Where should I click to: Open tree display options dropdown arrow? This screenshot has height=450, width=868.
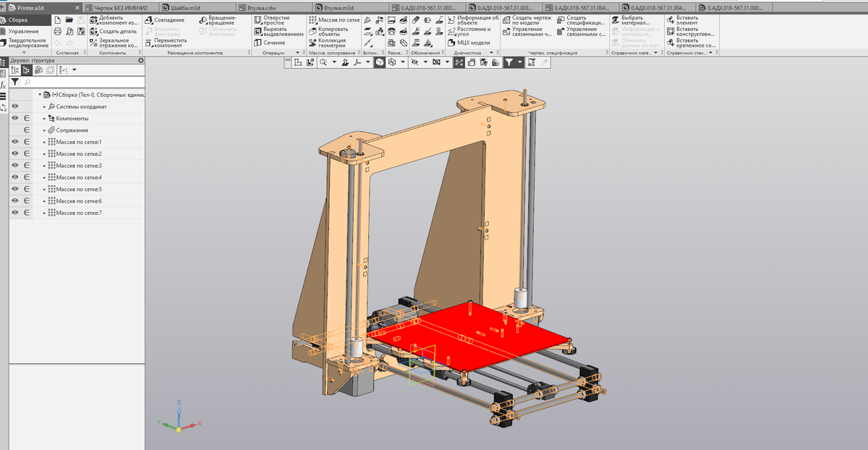(x=74, y=70)
